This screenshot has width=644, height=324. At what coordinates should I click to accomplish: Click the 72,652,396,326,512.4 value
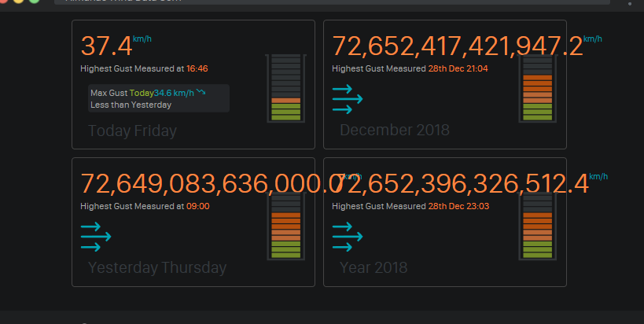(462, 183)
